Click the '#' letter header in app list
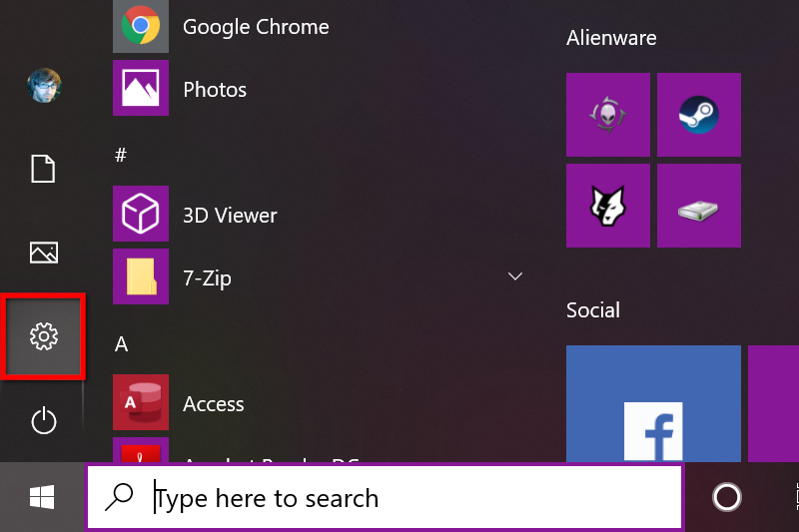This screenshot has width=799, height=532. pos(121,155)
